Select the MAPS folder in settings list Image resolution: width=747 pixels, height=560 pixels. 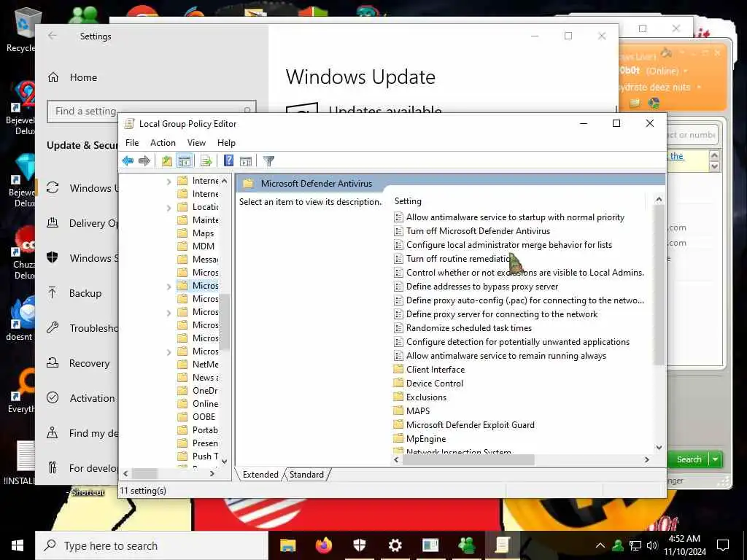point(418,411)
